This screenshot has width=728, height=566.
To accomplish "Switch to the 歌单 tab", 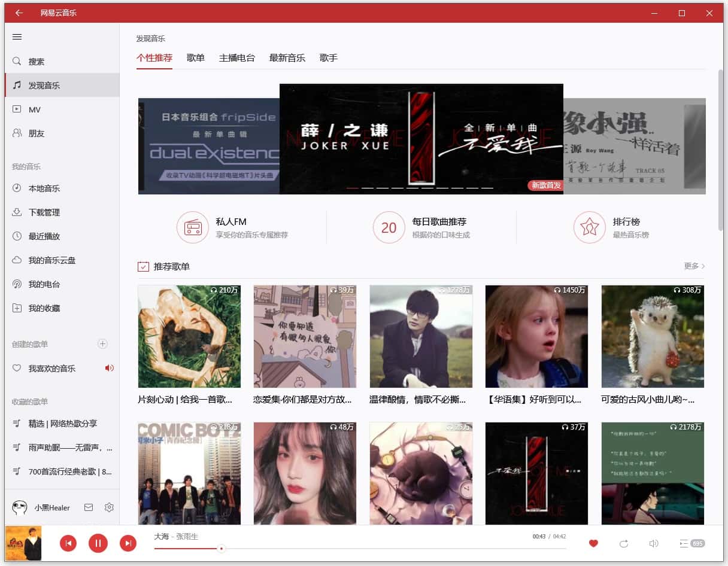I will [196, 58].
